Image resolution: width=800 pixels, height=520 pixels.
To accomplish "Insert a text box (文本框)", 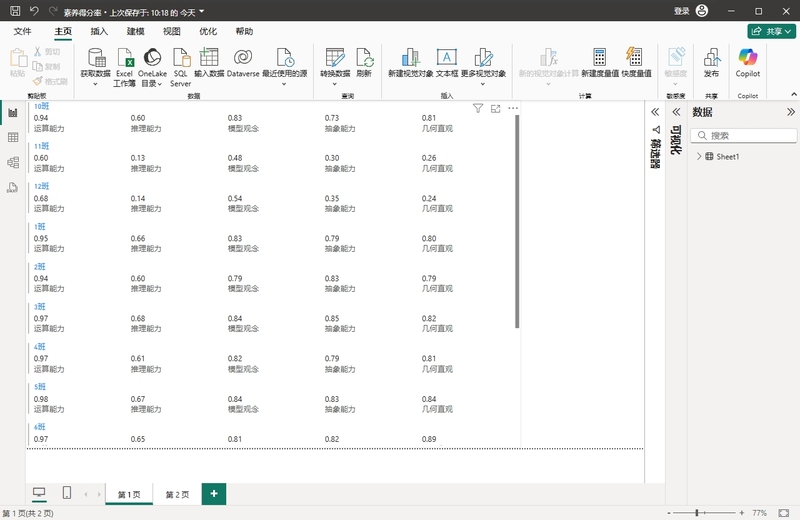I will (x=447, y=62).
